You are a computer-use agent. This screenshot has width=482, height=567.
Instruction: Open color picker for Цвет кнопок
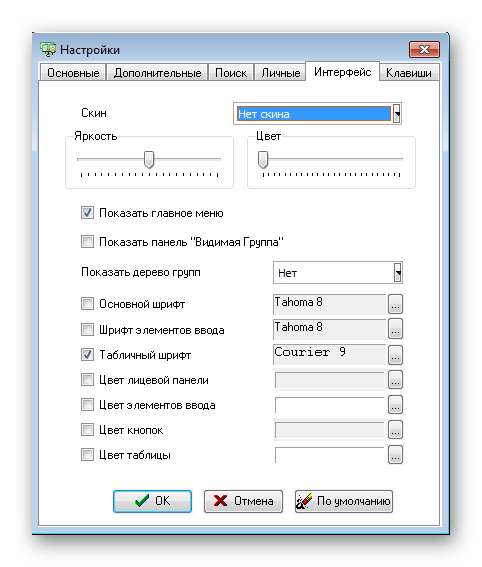[x=395, y=430]
